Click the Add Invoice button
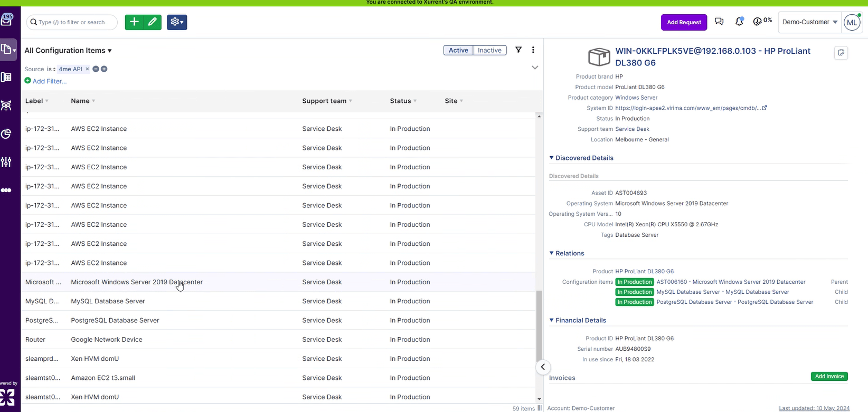Image resolution: width=868 pixels, height=412 pixels. pos(829,376)
